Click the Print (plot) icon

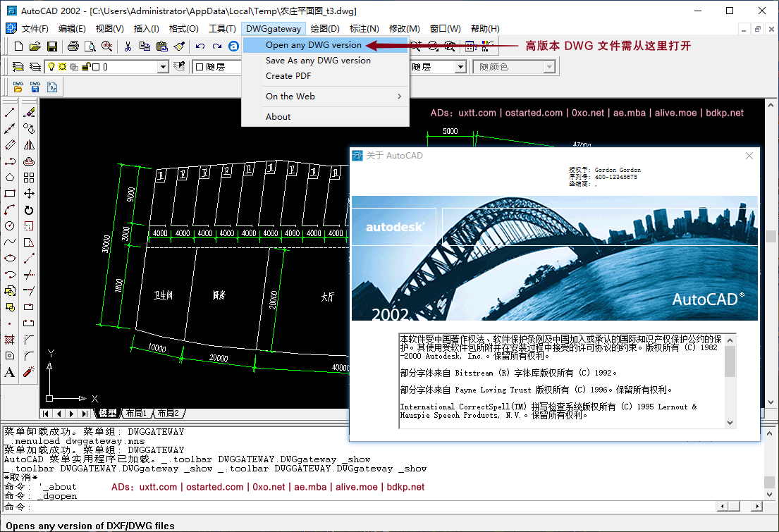coord(73,47)
